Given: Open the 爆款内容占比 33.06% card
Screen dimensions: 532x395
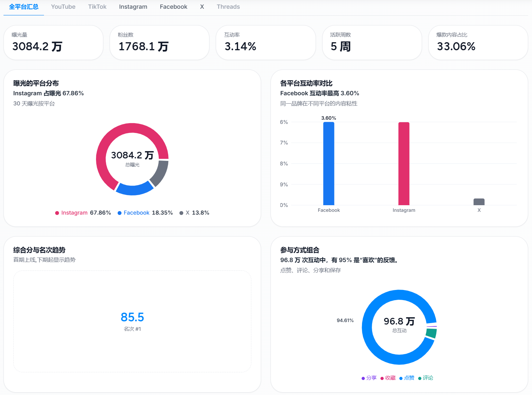Looking at the screenshot, I should (478, 43).
